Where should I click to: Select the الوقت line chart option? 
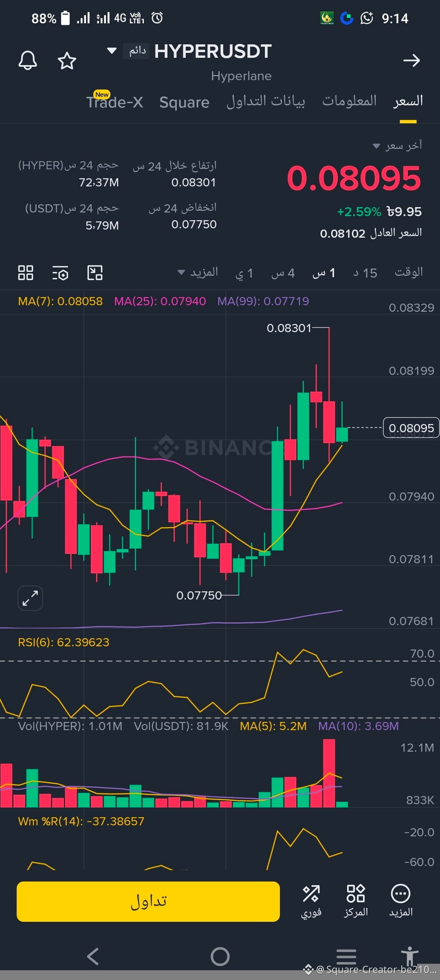coord(409,272)
